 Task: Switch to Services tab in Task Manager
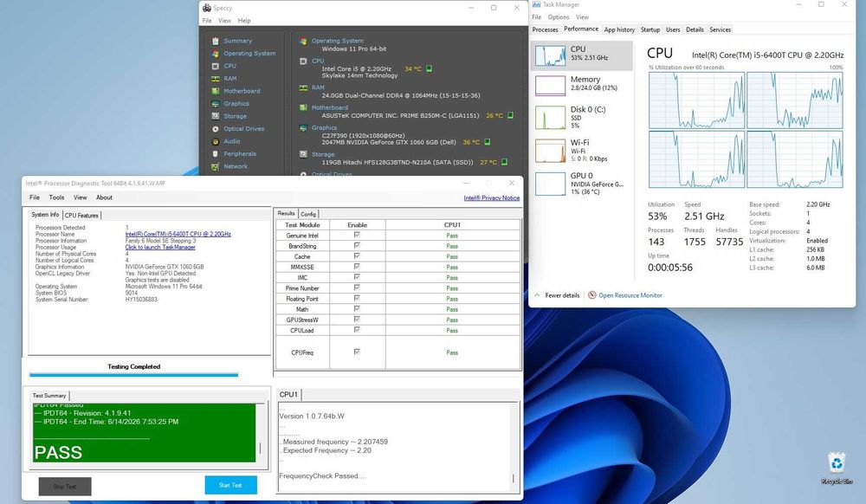720,29
